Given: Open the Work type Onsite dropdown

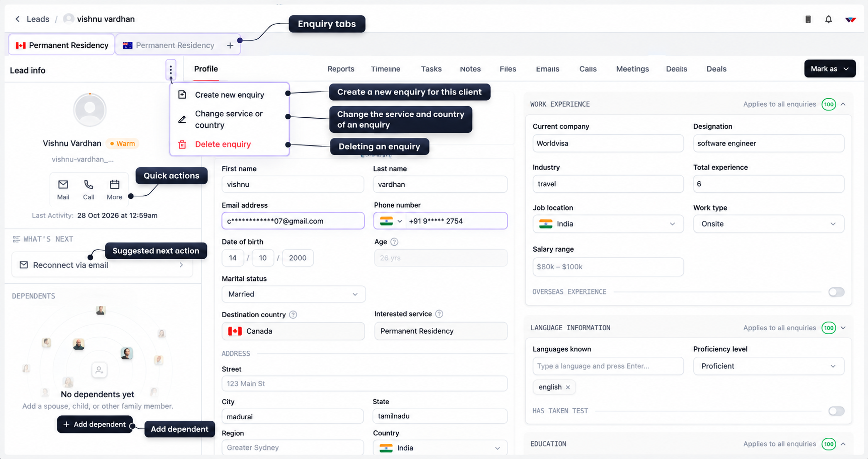Looking at the screenshot, I should click(x=768, y=224).
